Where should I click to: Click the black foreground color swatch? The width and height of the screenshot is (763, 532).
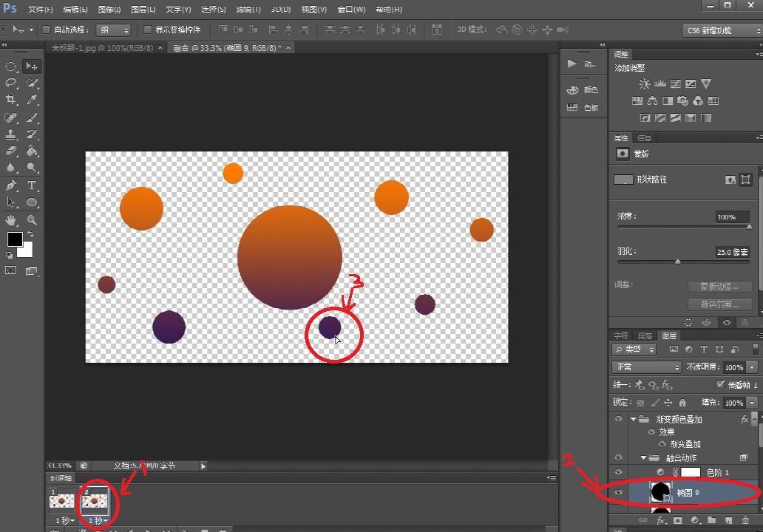click(x=15, y=239)
